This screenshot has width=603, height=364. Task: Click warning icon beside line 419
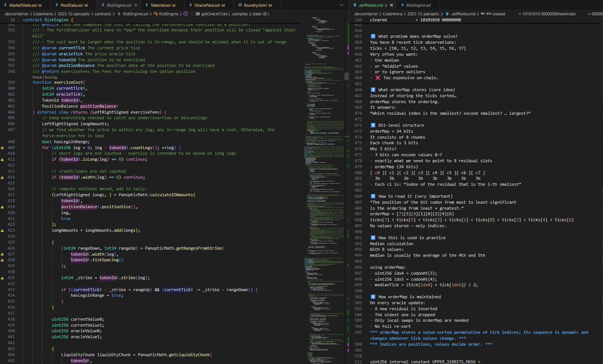(x=3, y=207)
